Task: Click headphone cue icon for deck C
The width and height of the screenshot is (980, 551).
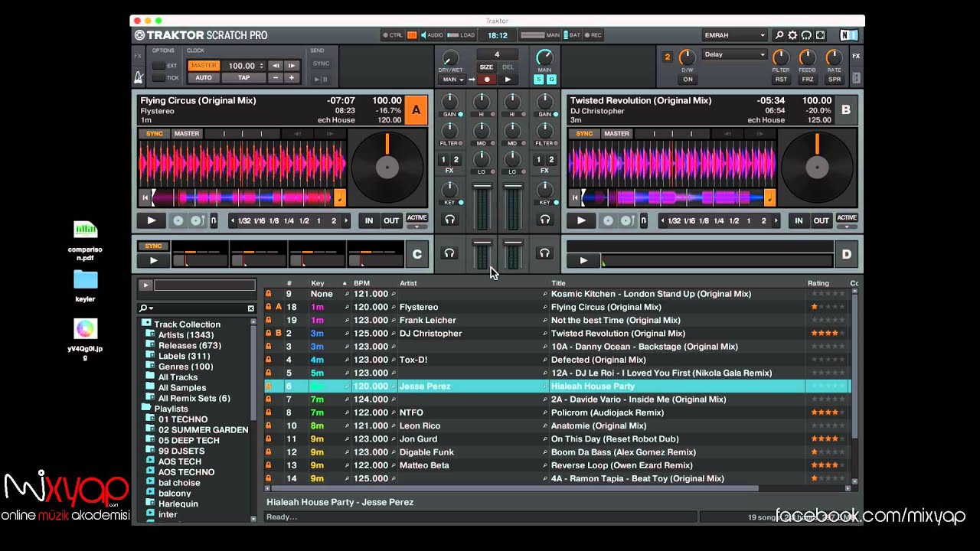Action: [x=449, y=253]
